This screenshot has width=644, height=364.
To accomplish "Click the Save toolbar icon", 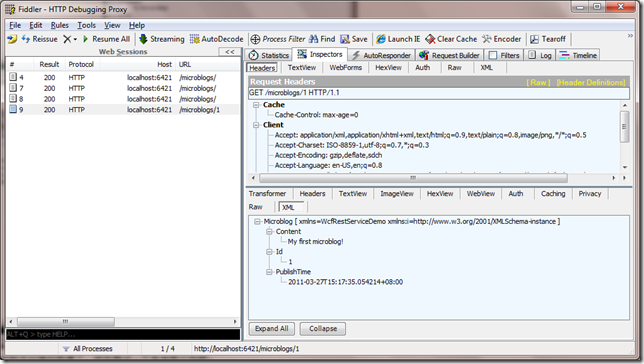I will pos(354,39).
